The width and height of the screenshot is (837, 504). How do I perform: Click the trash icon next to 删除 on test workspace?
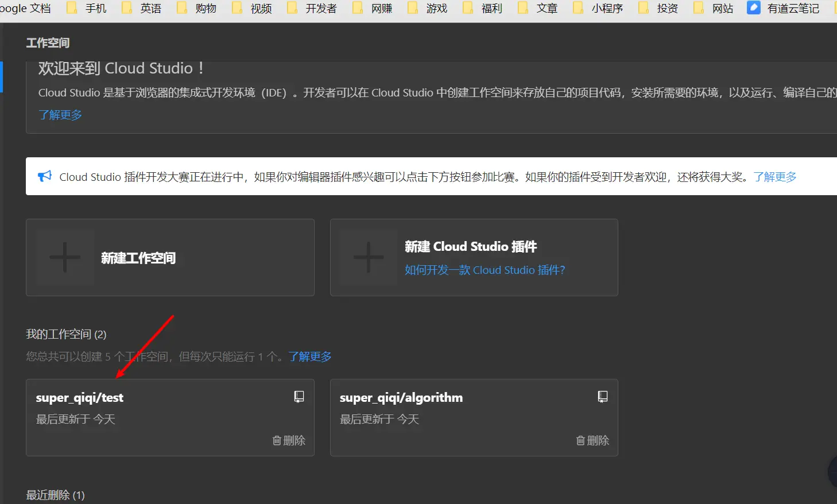point(277,440)
